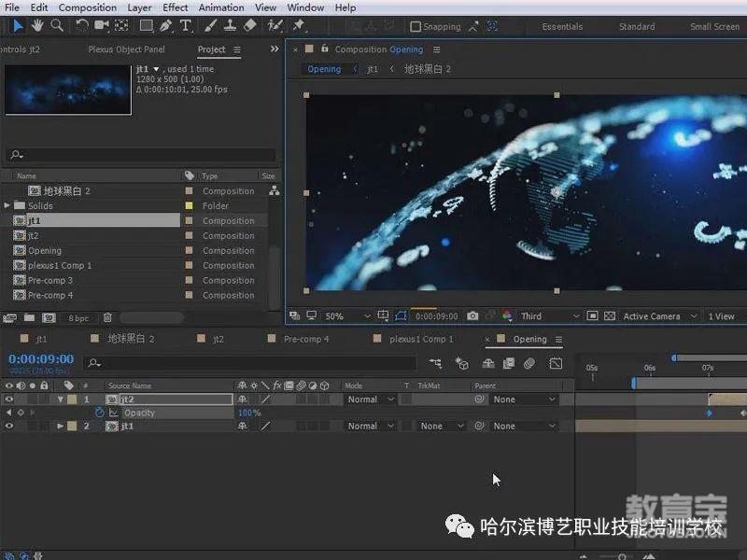747x560 pixels.
Task: Open the composition mini-flowchart in timeline
Action: pos(435,363)
